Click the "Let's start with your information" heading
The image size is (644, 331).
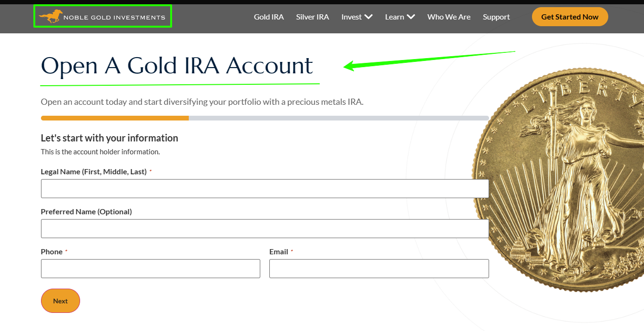click(110, 138)
